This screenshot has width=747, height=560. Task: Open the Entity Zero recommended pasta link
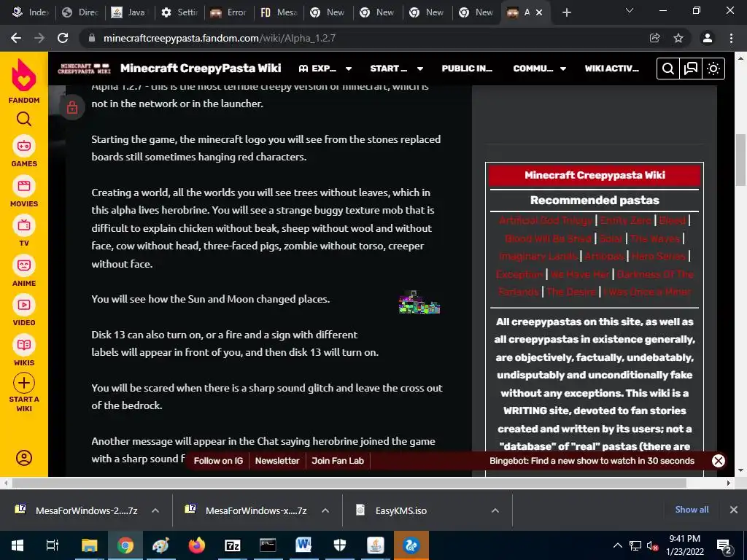point(625,220)
